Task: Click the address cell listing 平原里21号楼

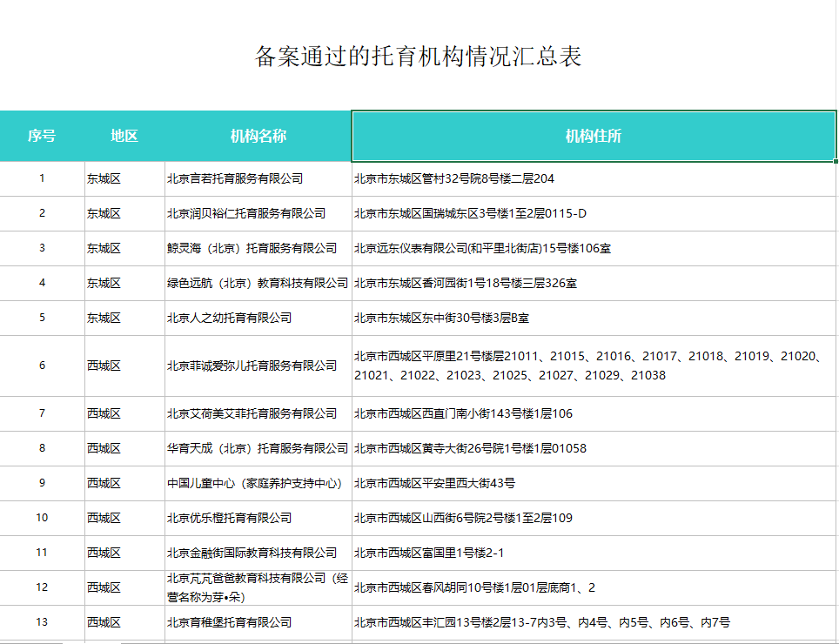Action: (x=587, y=366)
